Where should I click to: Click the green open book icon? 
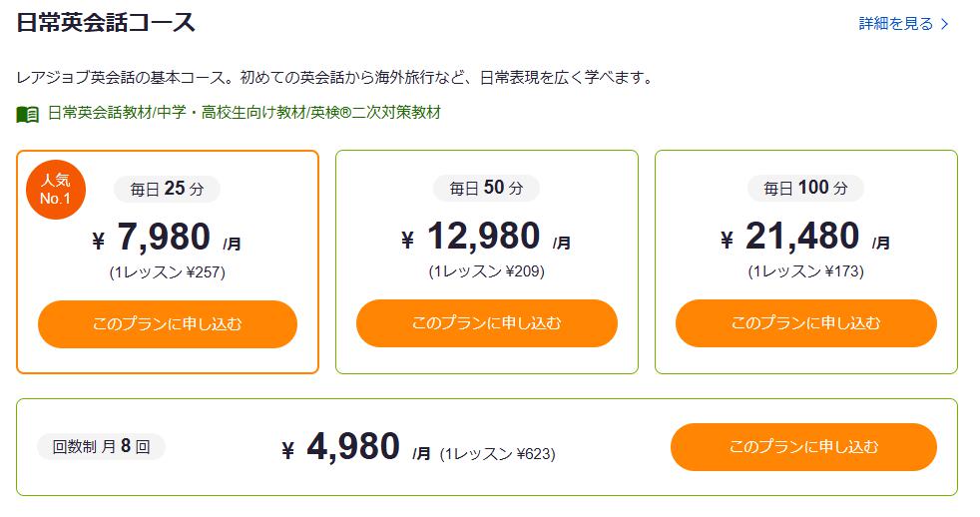[28, 114]
